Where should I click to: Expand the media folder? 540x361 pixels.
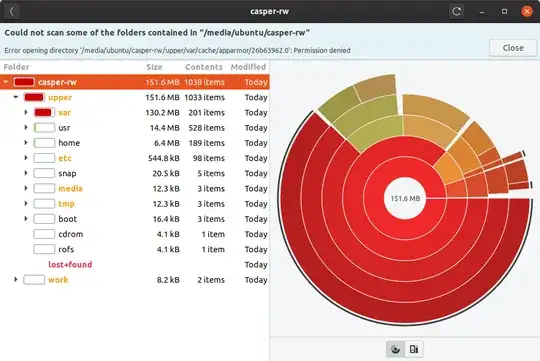coord(26,188)
